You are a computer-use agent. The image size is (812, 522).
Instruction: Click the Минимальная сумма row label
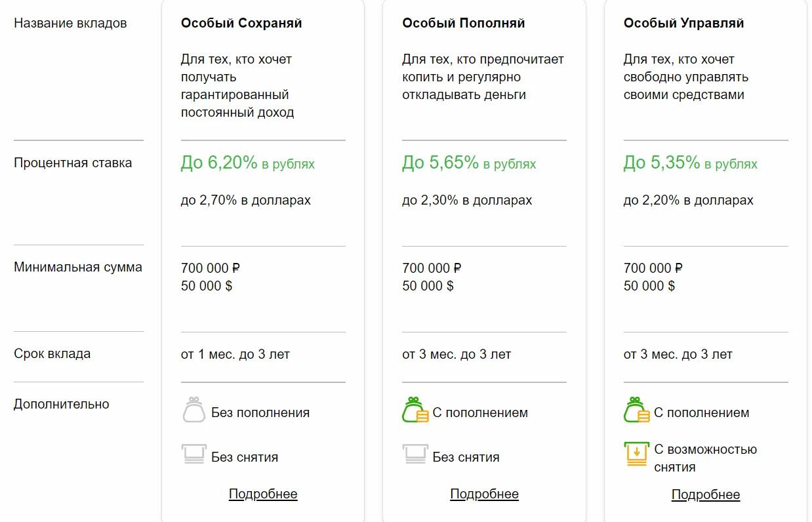78,267
